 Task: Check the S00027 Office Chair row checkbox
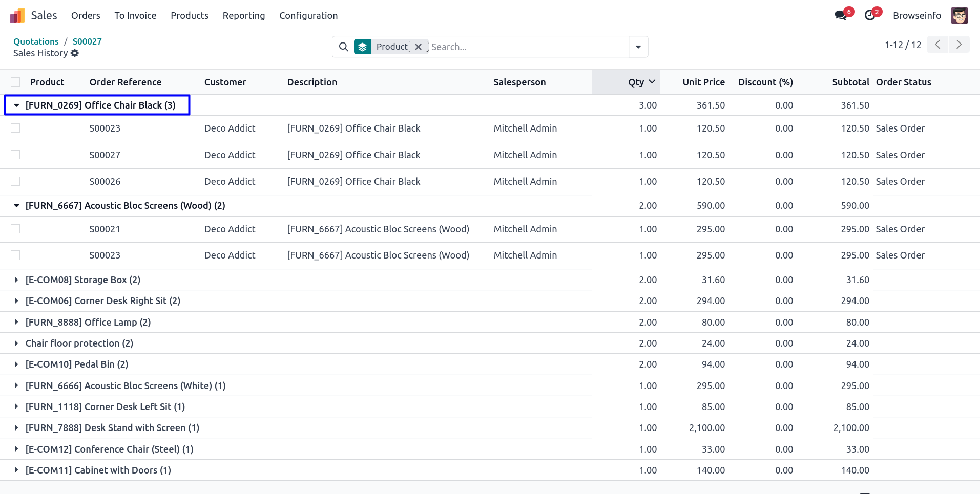(15, 155)
